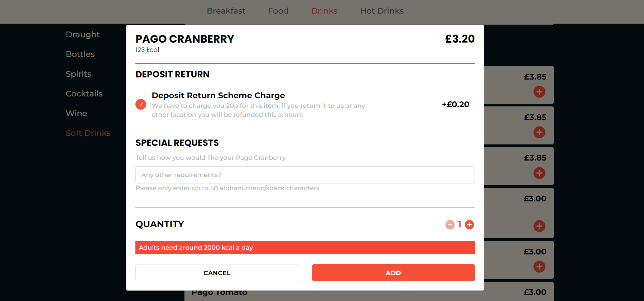Add the first £3.00 item with plus icon
Viewport: 644px width, 301px height.
(x=539, y=226)
